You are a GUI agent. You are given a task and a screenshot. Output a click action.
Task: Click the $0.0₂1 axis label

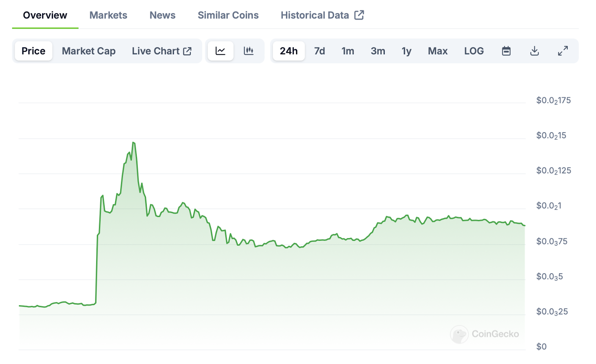tap(549, 206)
